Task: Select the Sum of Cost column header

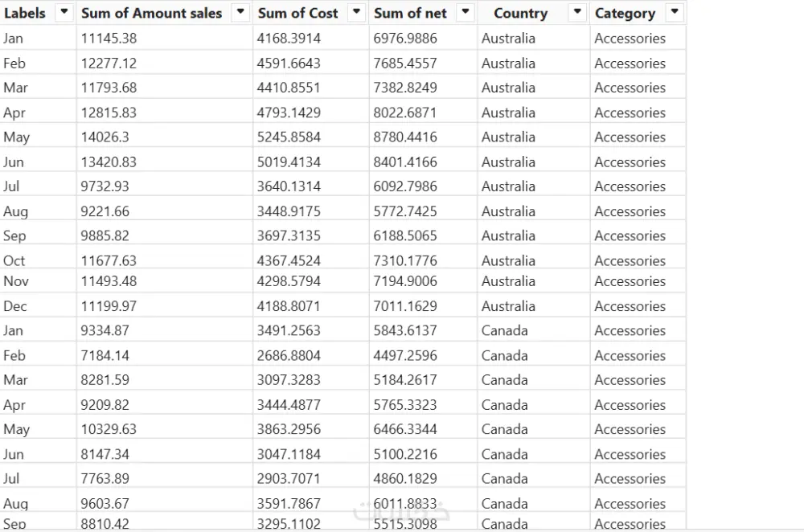Action: pyautogui.click(x=297, y=13)
